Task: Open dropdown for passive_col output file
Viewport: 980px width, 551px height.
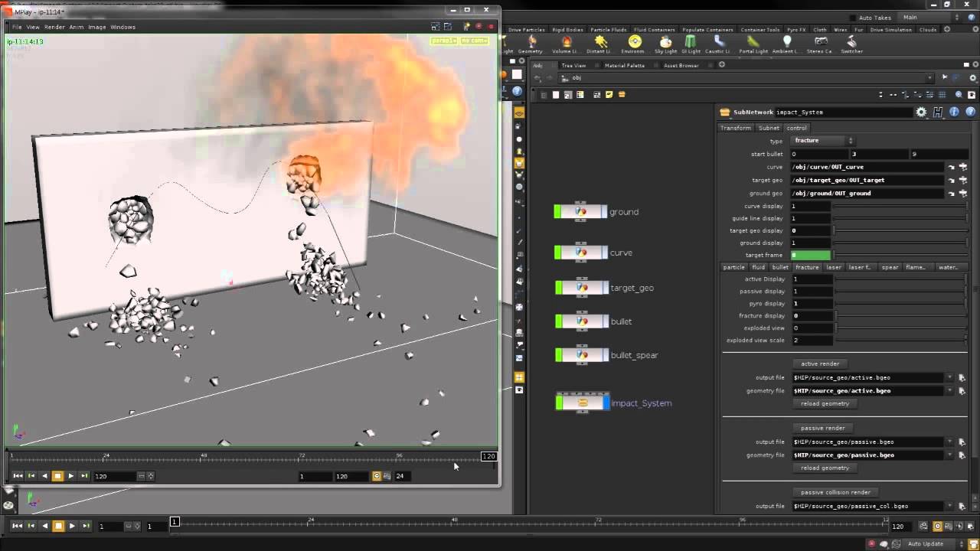Action: click(x=950, y=506)
